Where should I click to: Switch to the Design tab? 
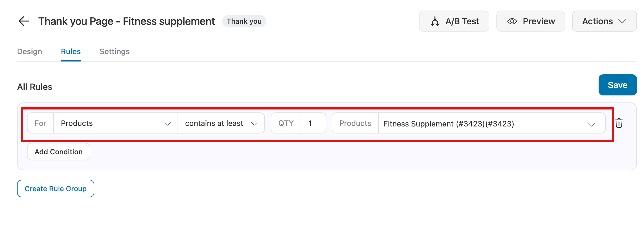[x=29, y=52]
